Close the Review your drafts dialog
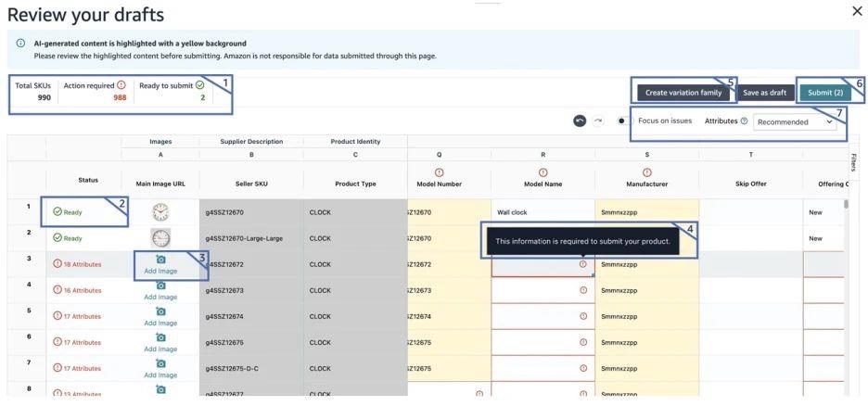The width and height of the screenshot is (868, 406). point(856,11)
